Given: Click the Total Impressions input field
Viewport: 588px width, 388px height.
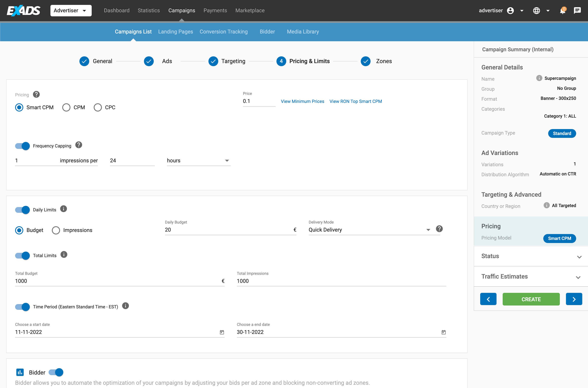Looking at the screenshot, I should [341, 281].
